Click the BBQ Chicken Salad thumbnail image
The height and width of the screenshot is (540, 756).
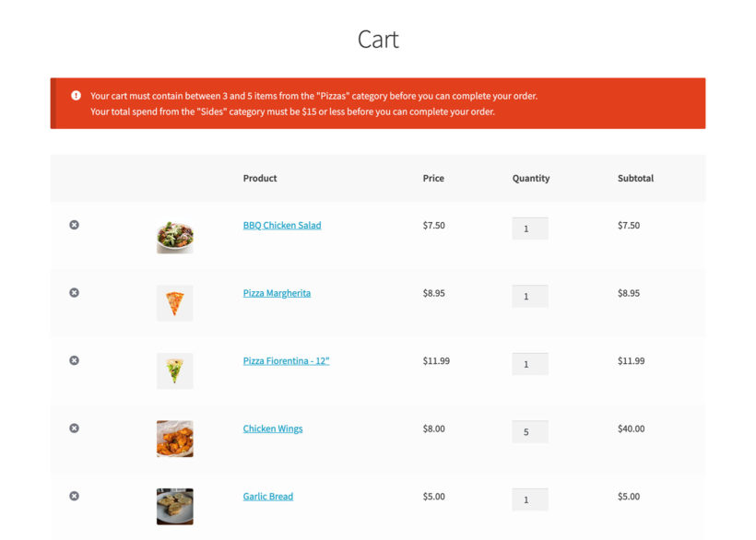174,237
